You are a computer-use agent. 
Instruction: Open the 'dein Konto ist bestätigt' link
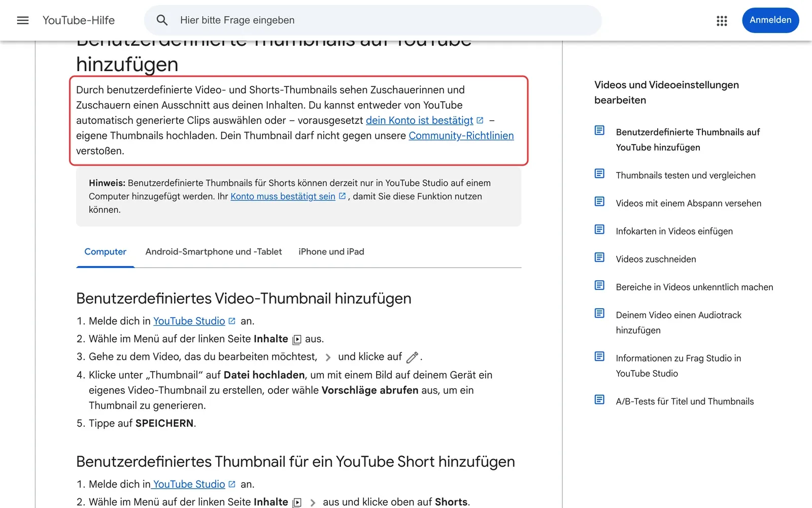(419, 120)
